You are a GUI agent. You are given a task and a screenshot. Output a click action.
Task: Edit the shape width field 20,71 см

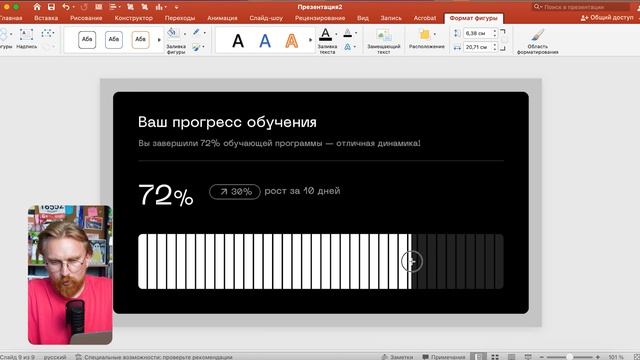[x=478, y=47]
